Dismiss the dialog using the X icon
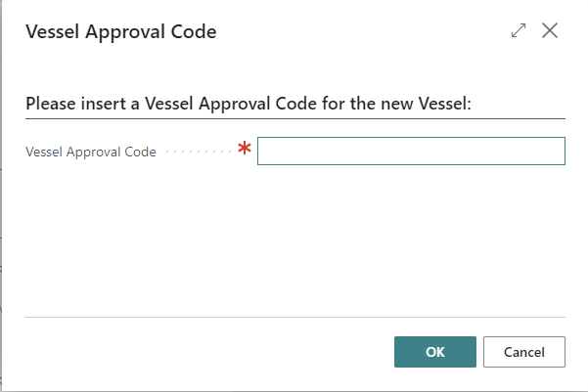 (550, 31)
